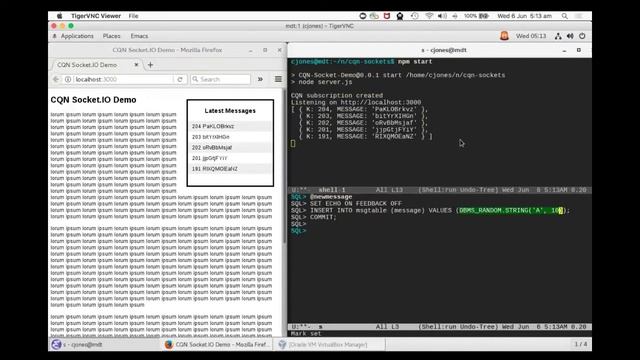Click the node server.js line in terminal
Image resolution: width=640 pixels, height=360 pixels.
click(x=321, y=82)
